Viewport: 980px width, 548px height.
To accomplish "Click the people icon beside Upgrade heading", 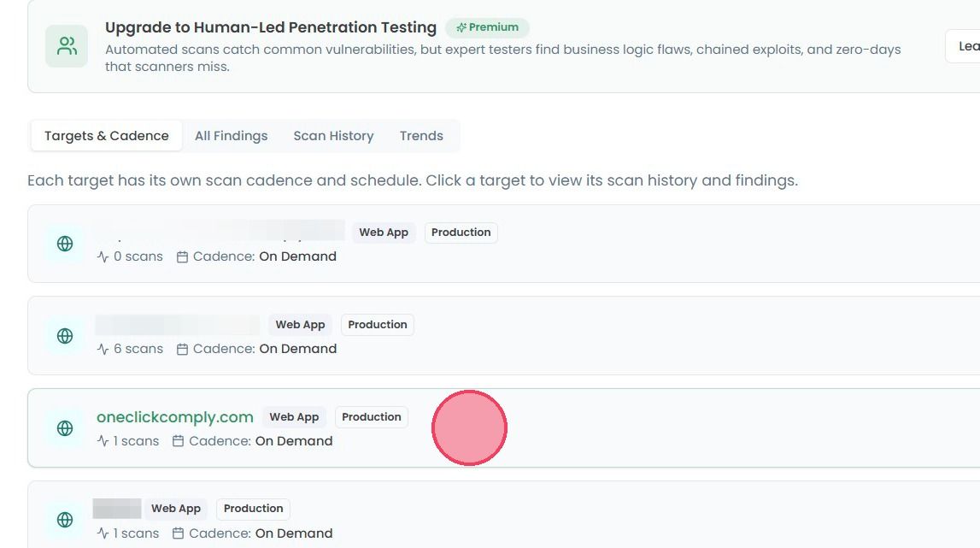I will coord(67,45).
